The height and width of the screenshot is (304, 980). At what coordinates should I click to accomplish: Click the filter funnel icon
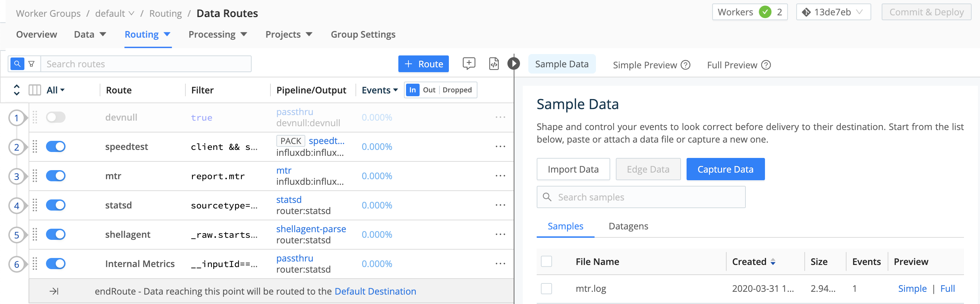coord(32,64)
